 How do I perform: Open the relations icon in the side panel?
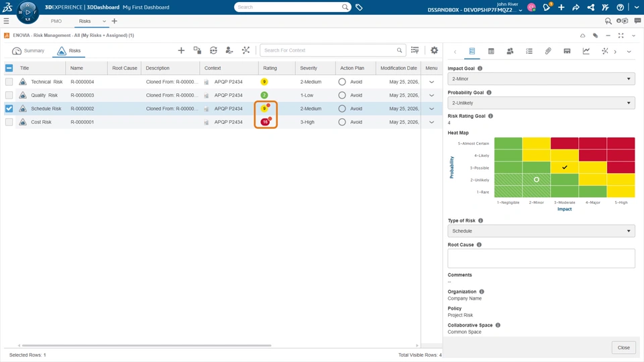(x=604, y=51)
